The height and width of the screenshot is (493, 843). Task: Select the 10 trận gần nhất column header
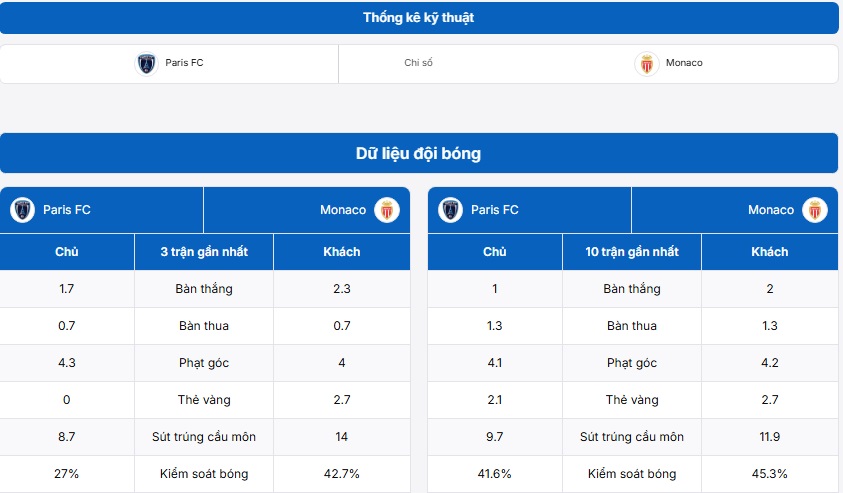(632, 252)
